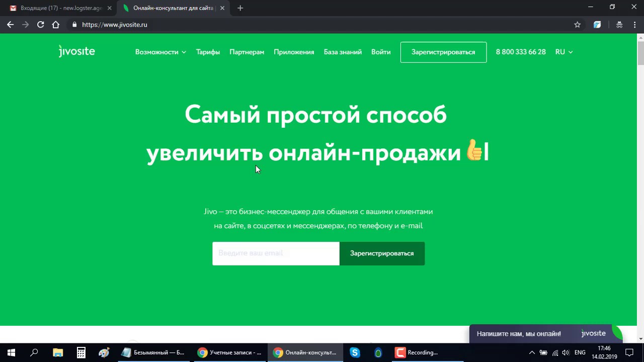
Task: Bookmark this page with the star icon
Action: [577, 25]
